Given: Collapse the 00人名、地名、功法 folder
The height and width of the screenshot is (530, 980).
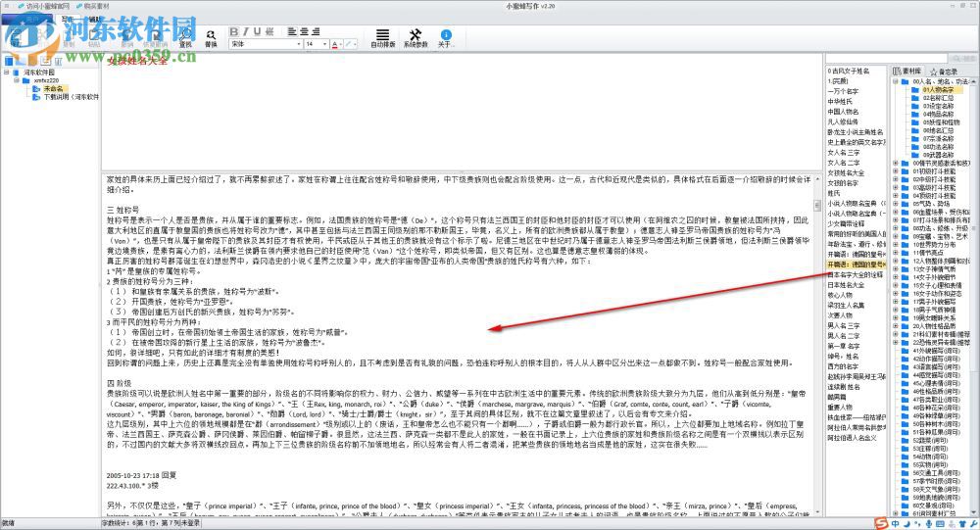Looking at the screenshot, I should click(x=895, y=81).
